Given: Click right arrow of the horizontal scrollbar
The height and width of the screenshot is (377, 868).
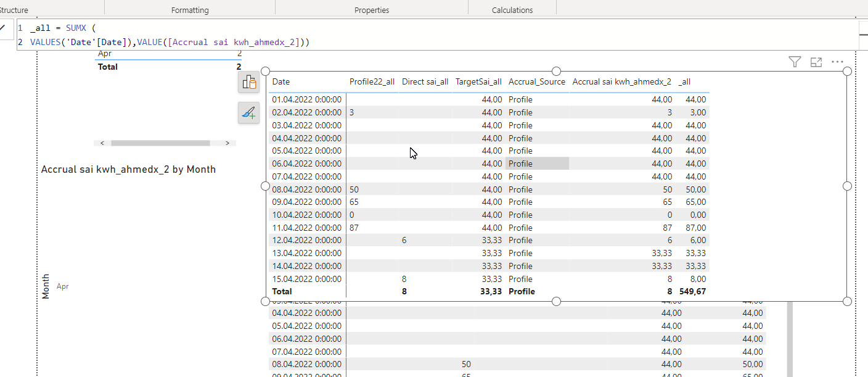Looking at the screenshot, I should pos(227,143).
